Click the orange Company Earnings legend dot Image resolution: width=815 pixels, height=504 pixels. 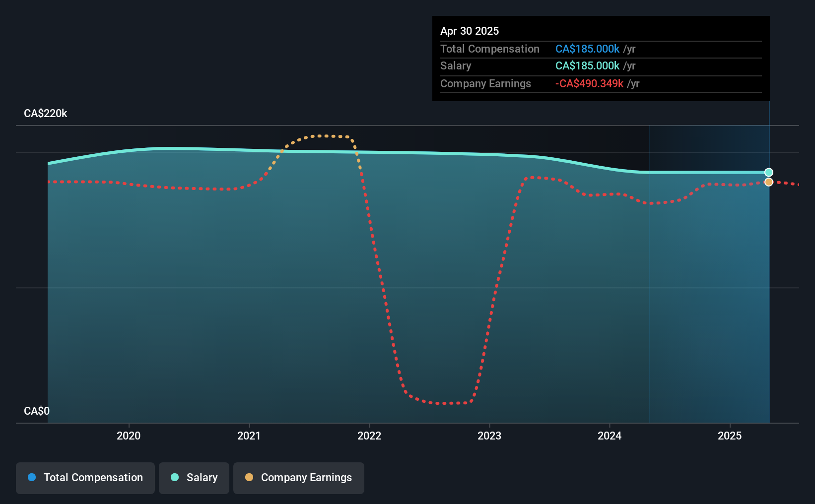249,477
